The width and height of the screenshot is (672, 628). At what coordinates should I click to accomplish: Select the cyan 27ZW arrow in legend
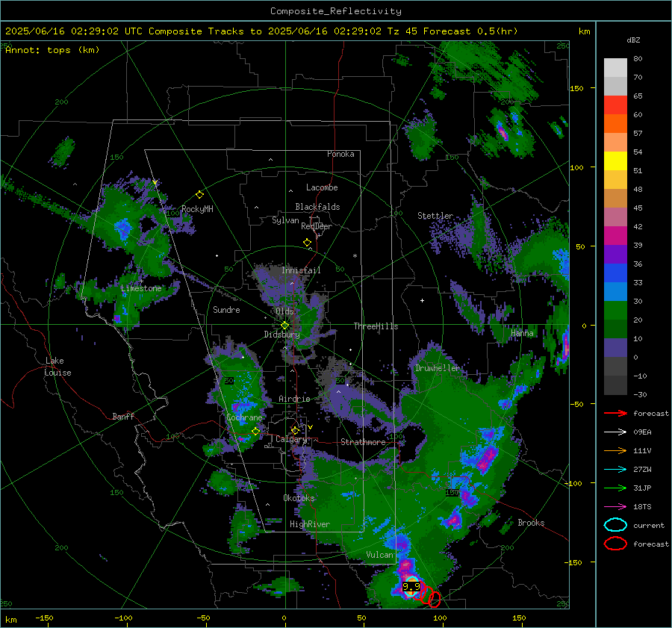click(x=615, y=470)
